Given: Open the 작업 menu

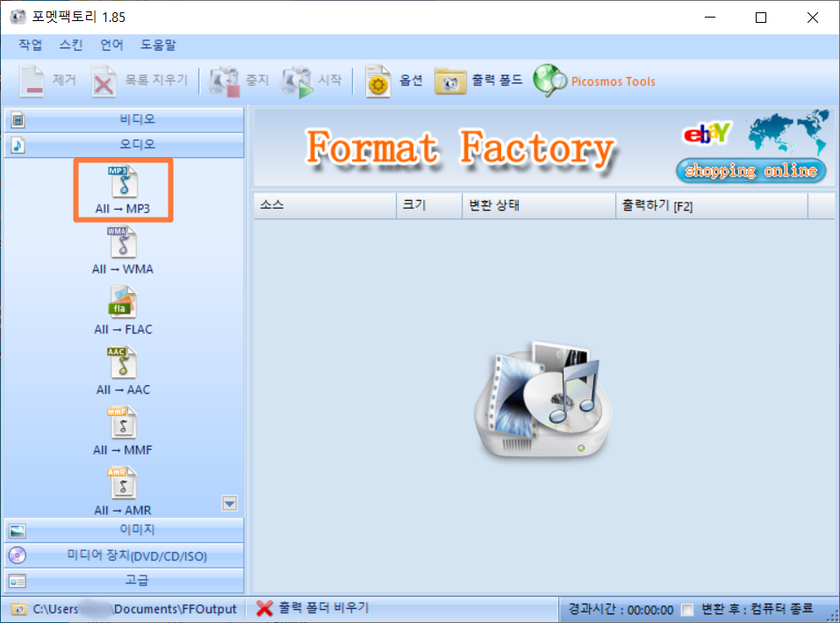Looking at the screenshot, I should [x=30, y=45].
